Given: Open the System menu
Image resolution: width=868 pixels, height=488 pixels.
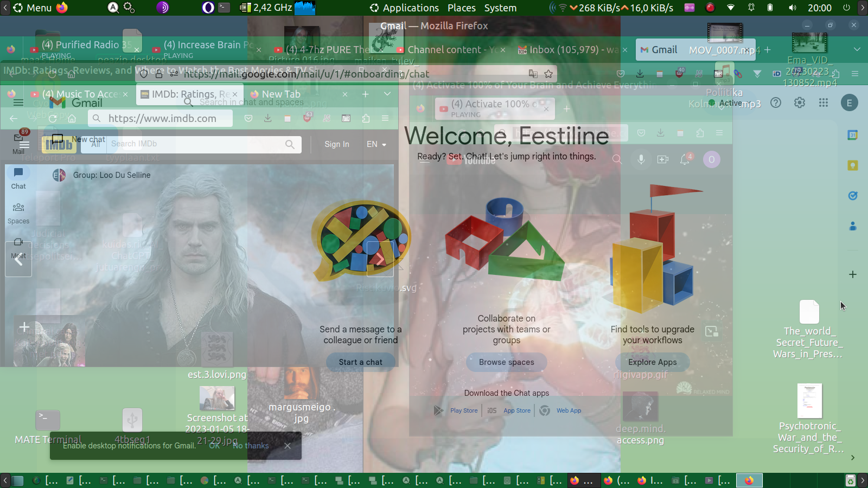Looking at the screenshot, I should [500, 8].
